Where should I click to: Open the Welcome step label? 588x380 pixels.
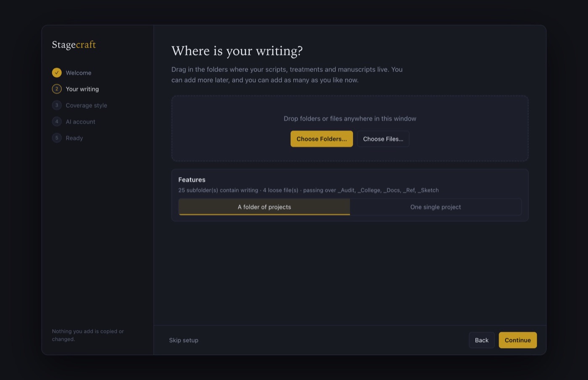[79, 73]
